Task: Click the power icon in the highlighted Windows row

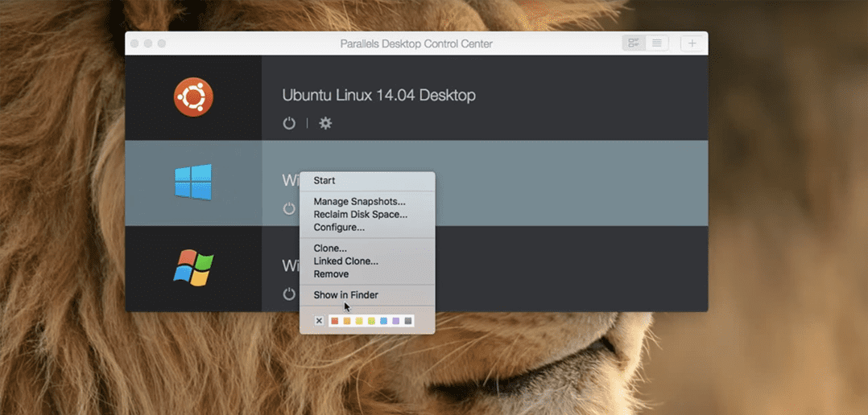Action: [289, 209]
